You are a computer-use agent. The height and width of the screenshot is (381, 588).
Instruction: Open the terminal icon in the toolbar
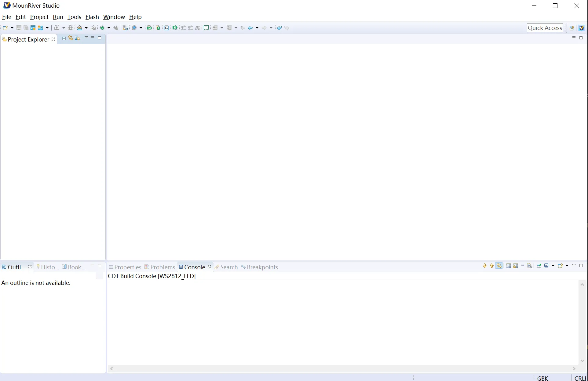point(166,28)
